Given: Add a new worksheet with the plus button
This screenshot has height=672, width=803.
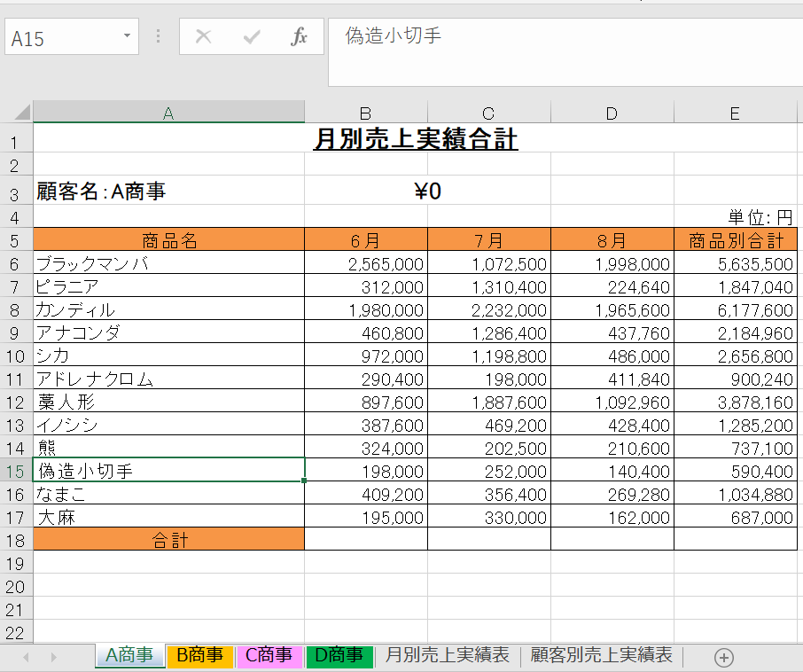Looking at the screenshot, I should [x=723, y=657].
